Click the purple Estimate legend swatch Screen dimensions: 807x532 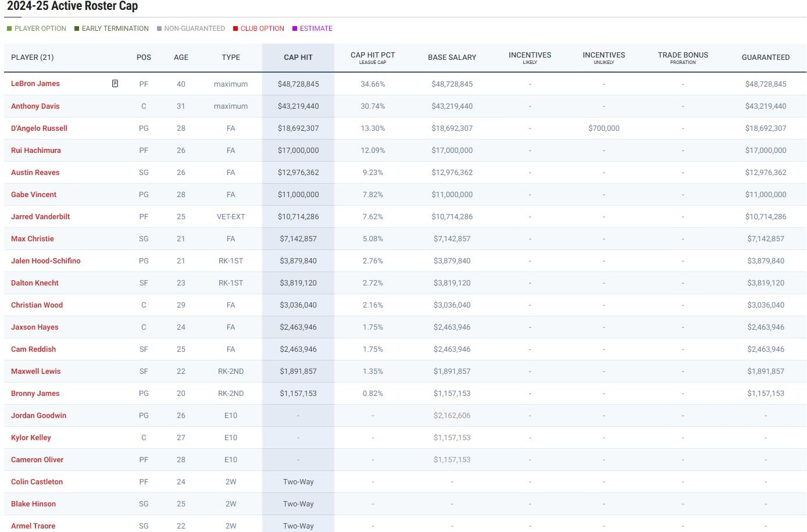click(295, 28)
